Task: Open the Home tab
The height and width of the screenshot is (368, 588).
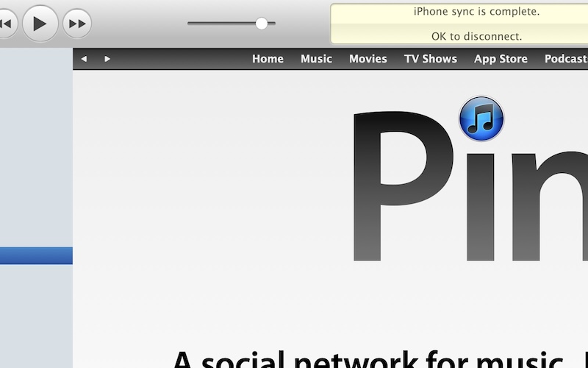Action: pyautogui.click(x=268, y=59)
